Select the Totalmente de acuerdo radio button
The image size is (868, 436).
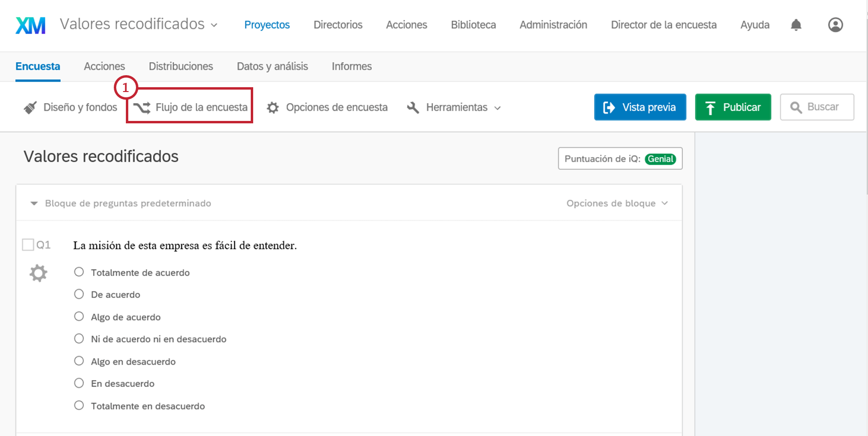[x=79, y=271]
